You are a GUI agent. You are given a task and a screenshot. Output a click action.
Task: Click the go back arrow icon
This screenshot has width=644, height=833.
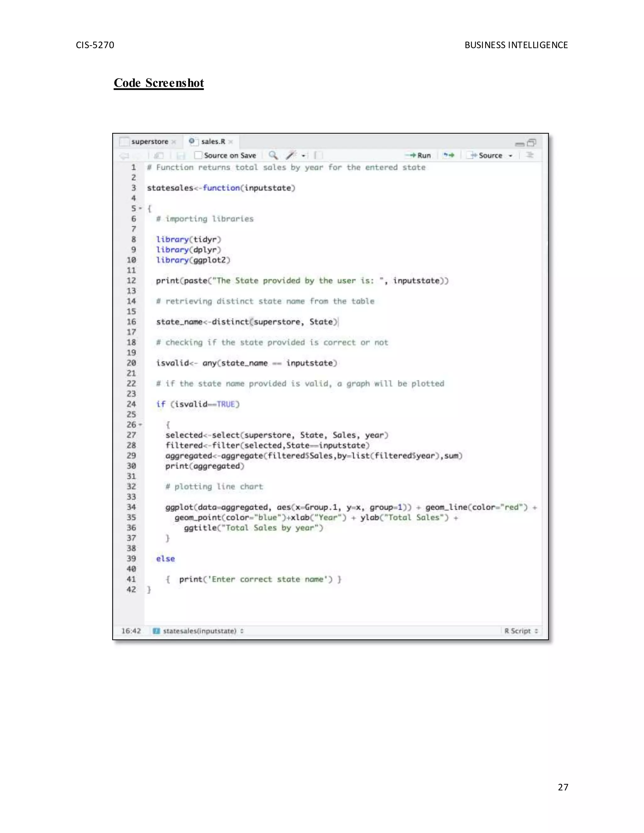[x=125, y=156]
